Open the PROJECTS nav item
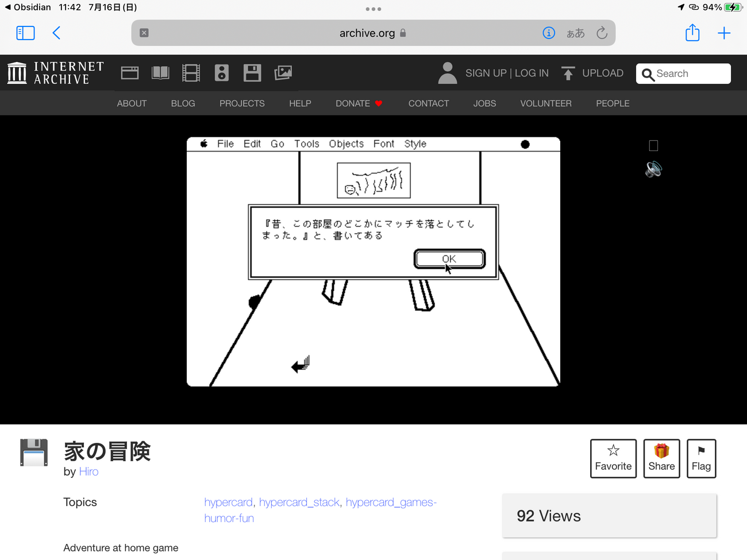The width and height of the screenshot is (747, 560). point(242,103)
